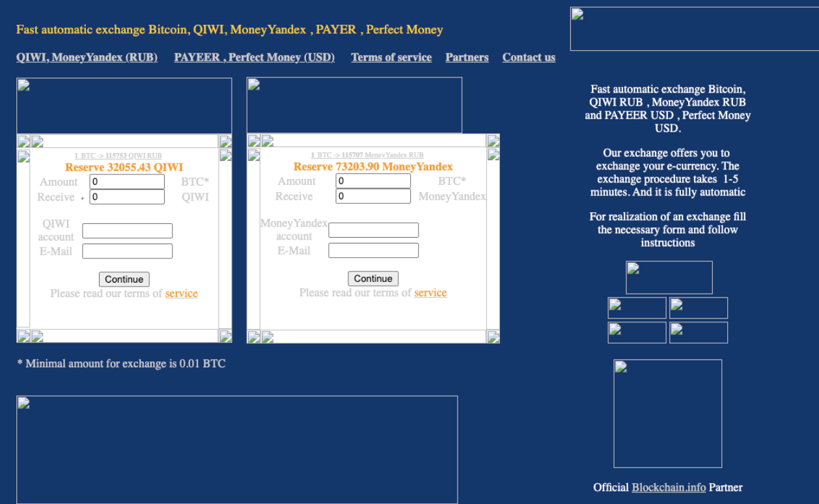Viewport: 819px width, 504px height.
Task: Open the Partners page
Action: [466, 57]
